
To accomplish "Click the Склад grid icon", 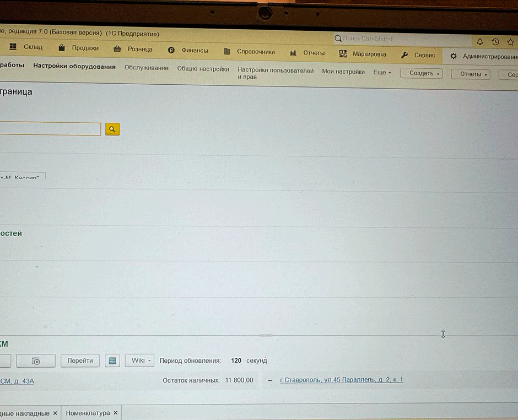I will (x=13, y=47).
